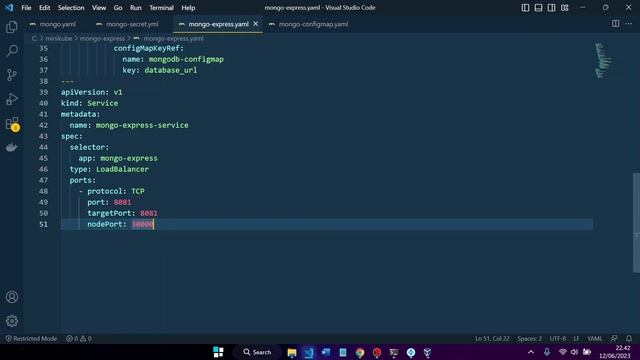Viewport: 640px width, 360px height.
Task: Click the Wi-Fi network tray icon
Action: pyautogui.click(x=562, y=352)
